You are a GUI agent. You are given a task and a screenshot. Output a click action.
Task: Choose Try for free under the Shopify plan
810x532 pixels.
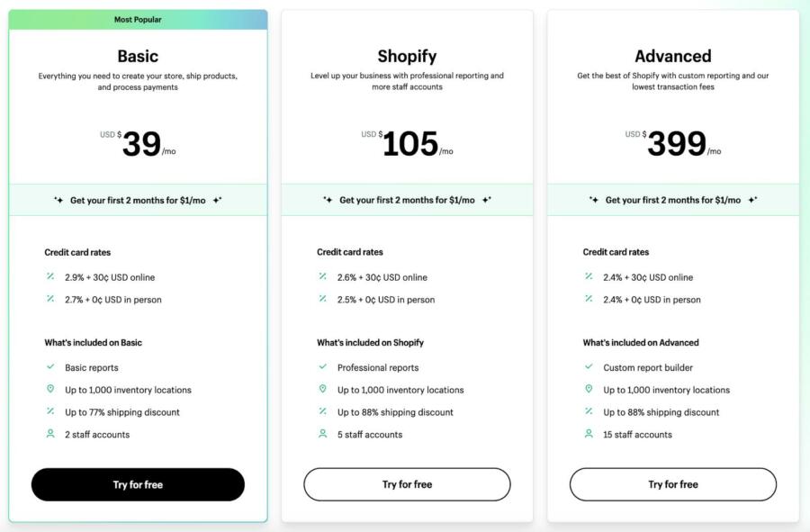coord(407,484)
